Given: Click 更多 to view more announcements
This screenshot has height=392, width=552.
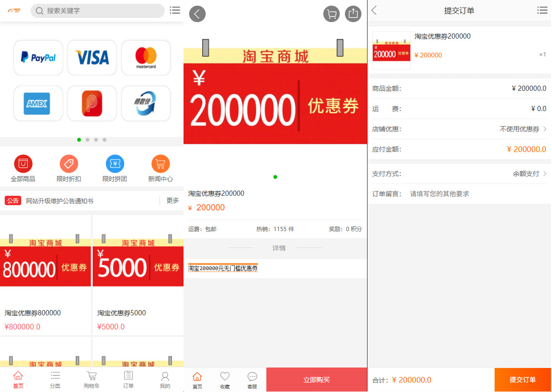Looking at the screenshot, I should (x=173, y=200).
